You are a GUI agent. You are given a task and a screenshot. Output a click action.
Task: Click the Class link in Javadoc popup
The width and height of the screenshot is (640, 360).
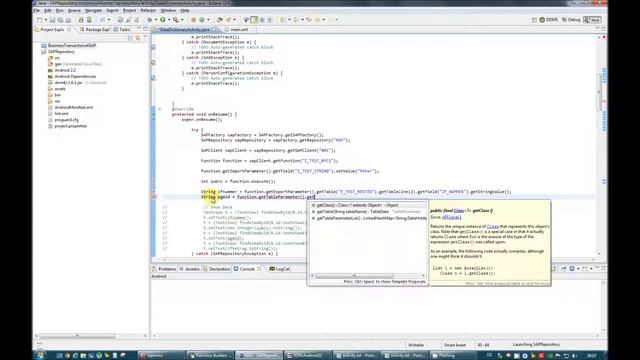point(459,211)
